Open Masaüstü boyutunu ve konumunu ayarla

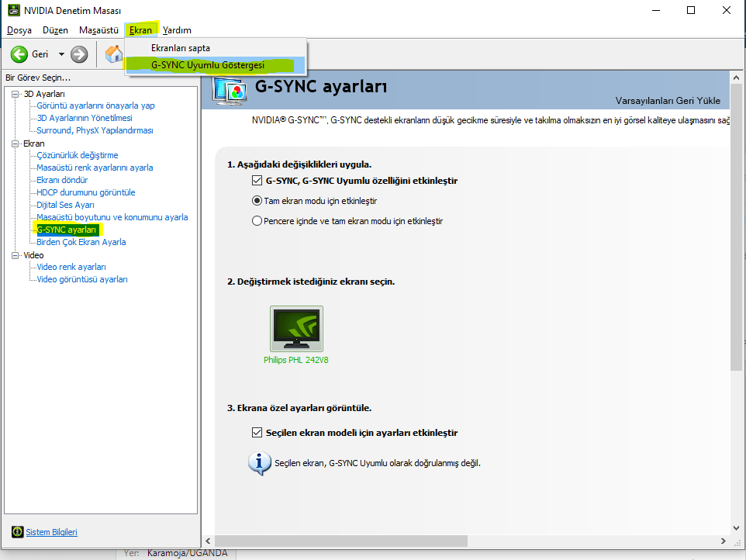(x=112, y=217)
